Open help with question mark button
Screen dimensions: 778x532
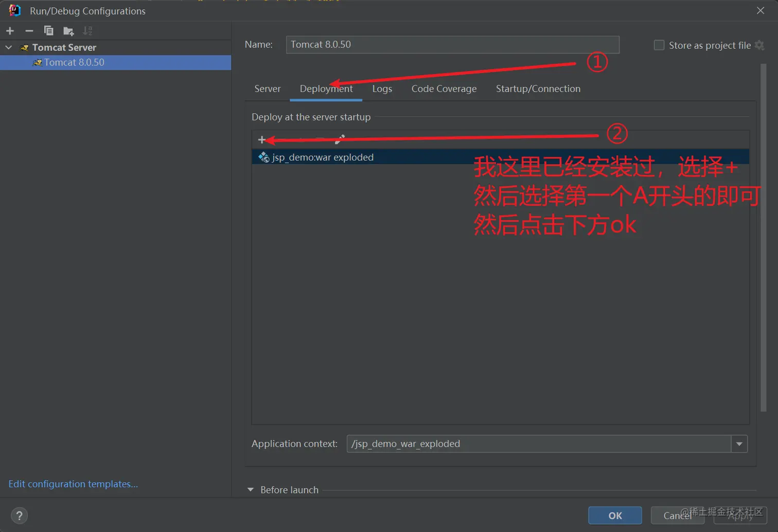(x=19, y=516)
